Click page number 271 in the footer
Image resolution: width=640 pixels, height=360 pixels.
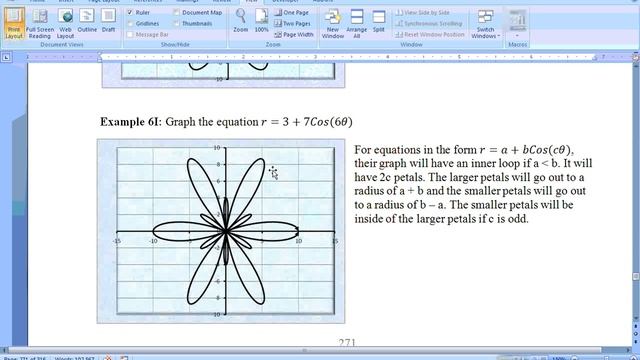pyautogui.click(x=347, y=342)
